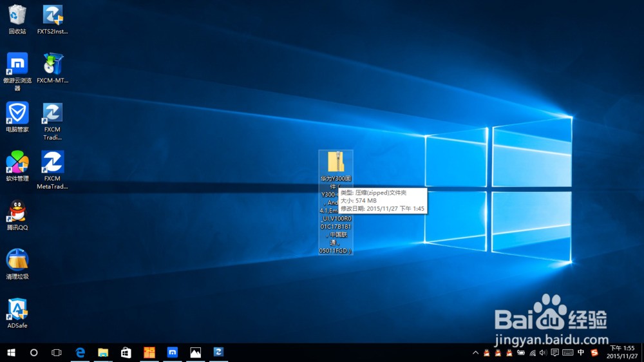Open the Windows Start menu
Image resolution: width=644 pixels, height=362 pixels.
tap(11, 352)
